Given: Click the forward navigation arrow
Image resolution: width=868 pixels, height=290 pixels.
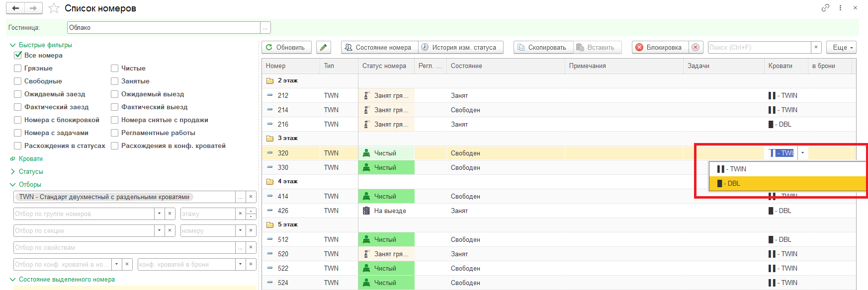Looking at the screenshot, I should 33,8.
